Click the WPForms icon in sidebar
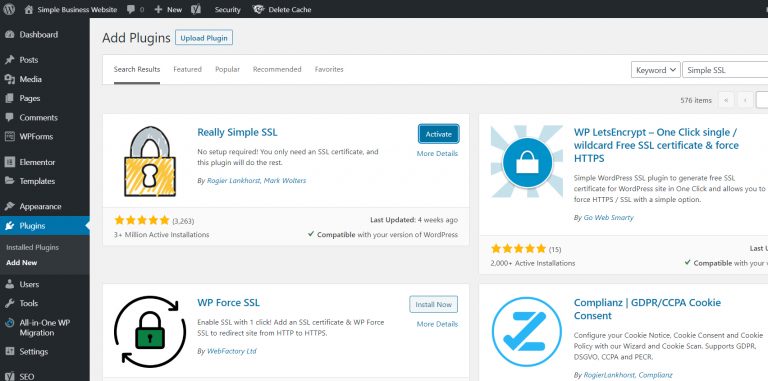 pos(9,137)
